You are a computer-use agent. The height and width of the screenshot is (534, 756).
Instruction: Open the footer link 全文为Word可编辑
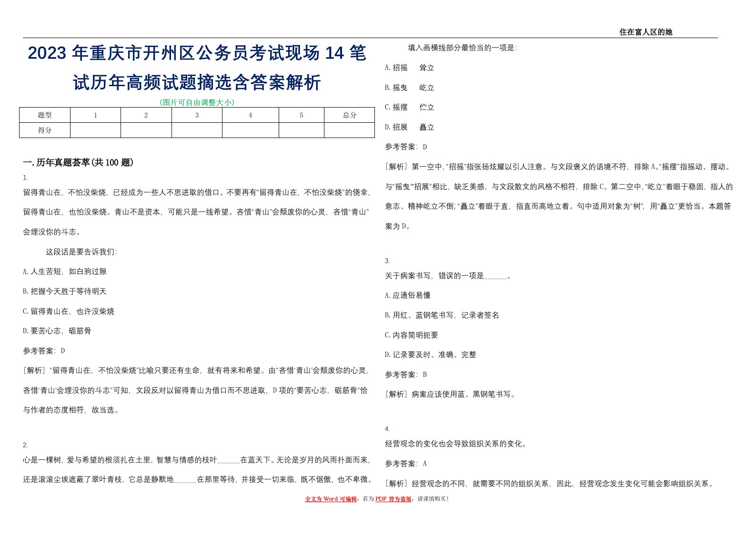click(331, 499)
